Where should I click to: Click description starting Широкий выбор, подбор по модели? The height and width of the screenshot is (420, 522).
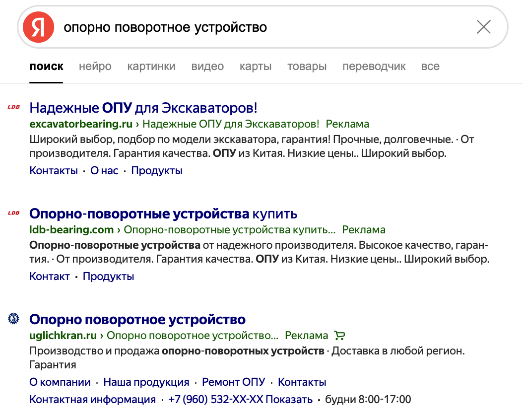[x=252, y=146]
